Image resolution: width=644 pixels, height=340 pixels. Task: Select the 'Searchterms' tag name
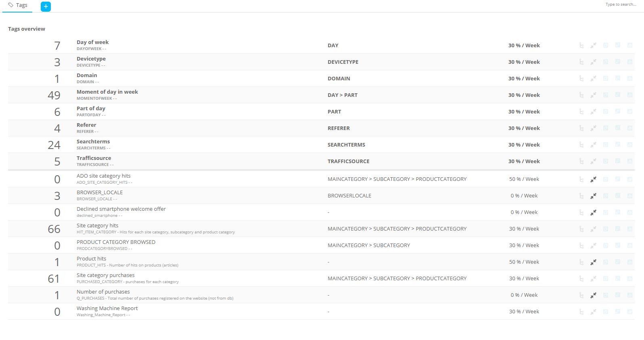tap(93, 141)
